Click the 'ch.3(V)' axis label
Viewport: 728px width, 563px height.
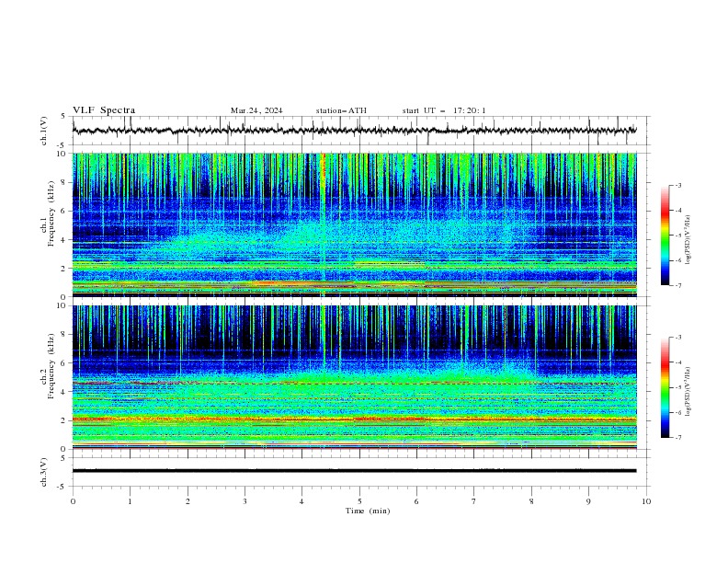[x=44, y=472]
